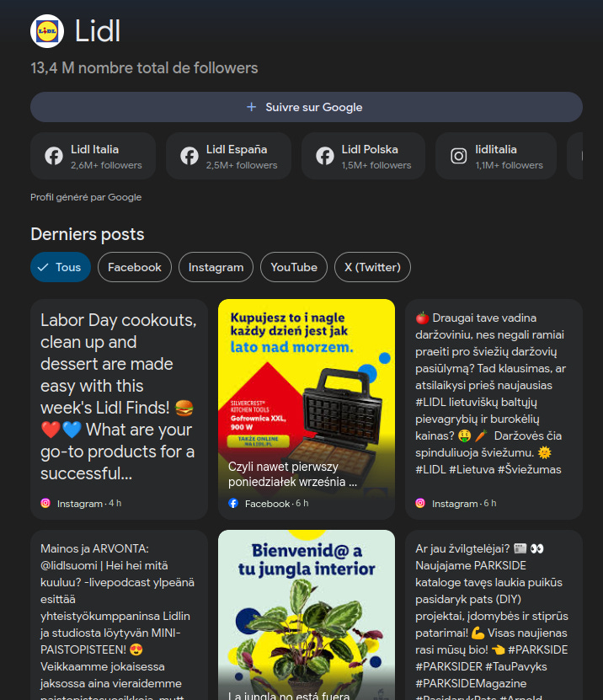Click Facebook icon on waffle maker post
Screen dimensions: 603x700
[233, 503]
